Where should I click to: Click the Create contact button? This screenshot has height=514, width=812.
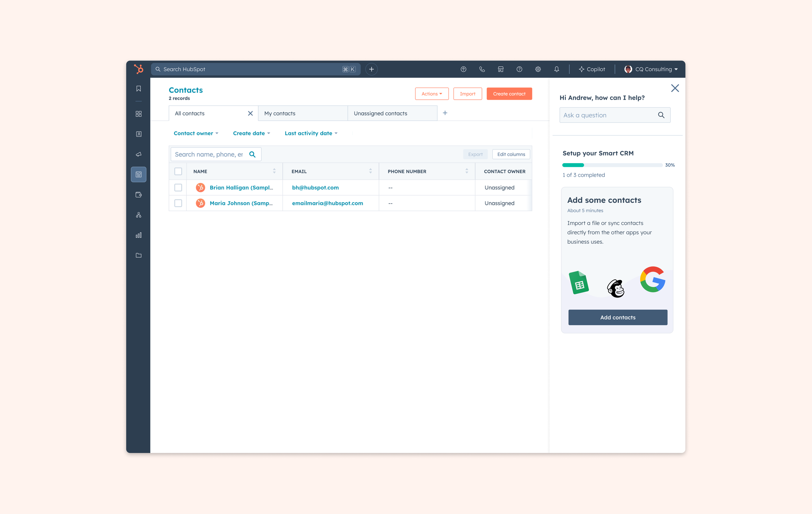(x=509, y=94)
